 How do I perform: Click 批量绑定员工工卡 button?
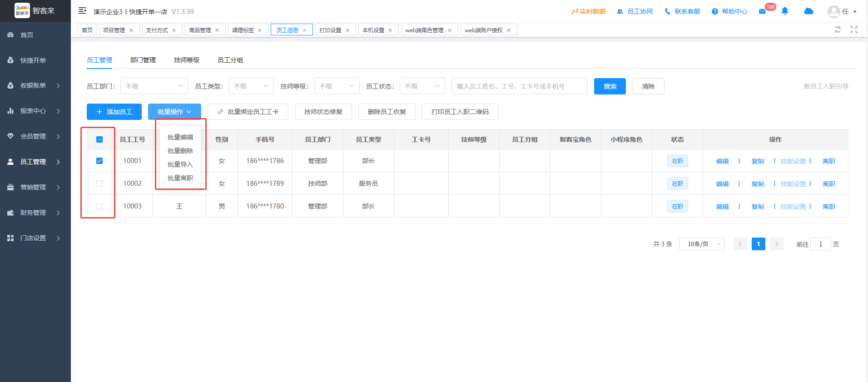tap(248, 112)
